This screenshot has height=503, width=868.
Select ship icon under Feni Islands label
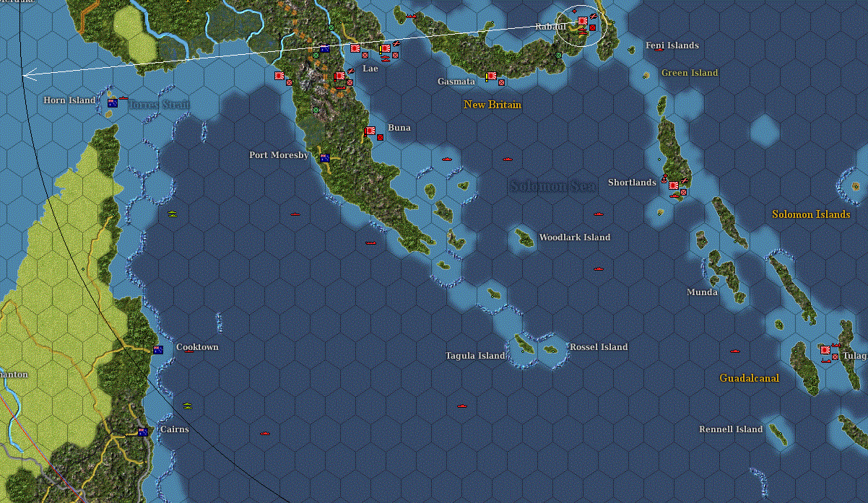(659, 50)
